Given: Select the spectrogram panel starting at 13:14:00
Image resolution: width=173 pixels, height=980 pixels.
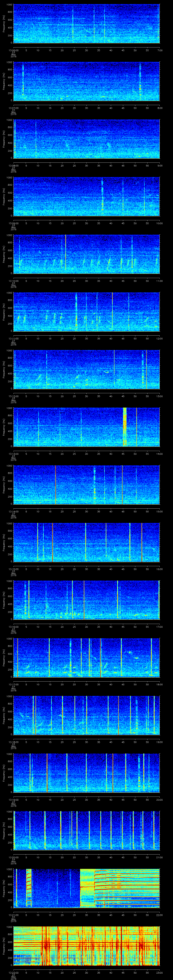Looking at the screenshot, I should tap(87, 485).
